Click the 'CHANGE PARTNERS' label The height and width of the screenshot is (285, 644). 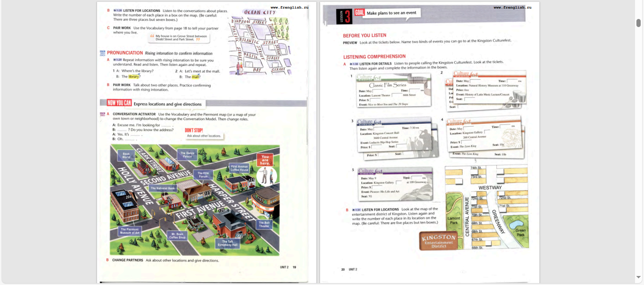[127, 260]
